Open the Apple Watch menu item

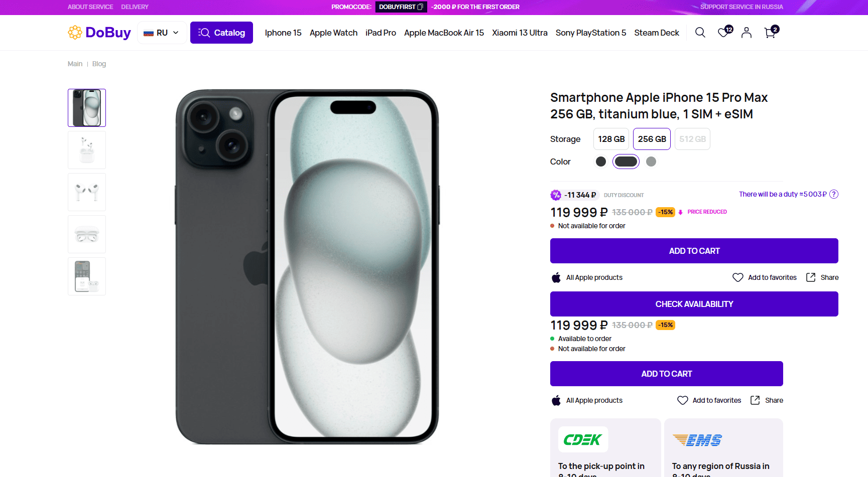333,33
